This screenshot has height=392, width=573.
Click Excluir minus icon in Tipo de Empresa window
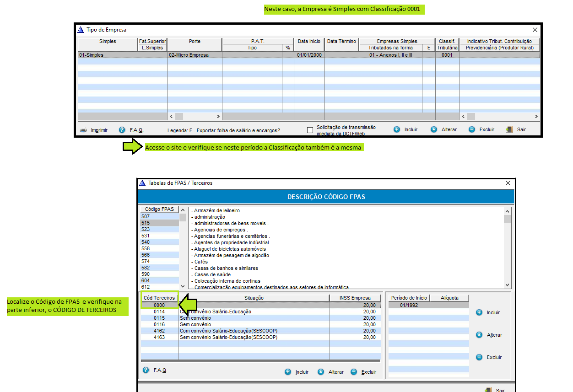(472, 129)
